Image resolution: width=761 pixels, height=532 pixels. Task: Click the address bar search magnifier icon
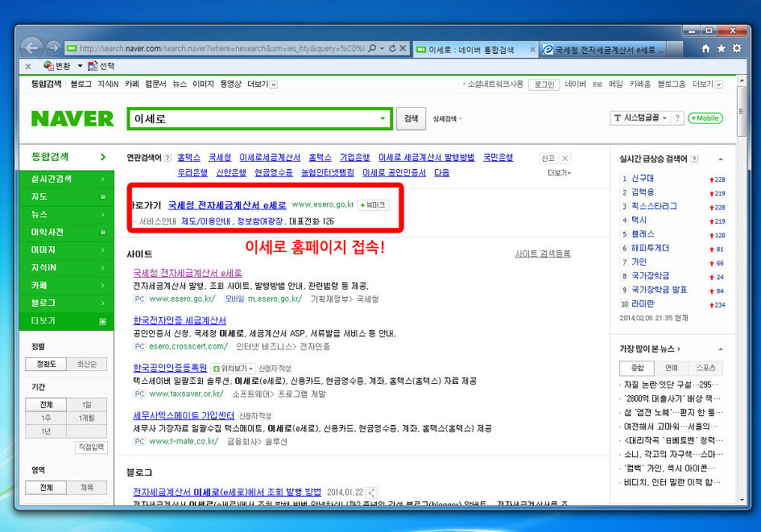click(x=372, y=48)
